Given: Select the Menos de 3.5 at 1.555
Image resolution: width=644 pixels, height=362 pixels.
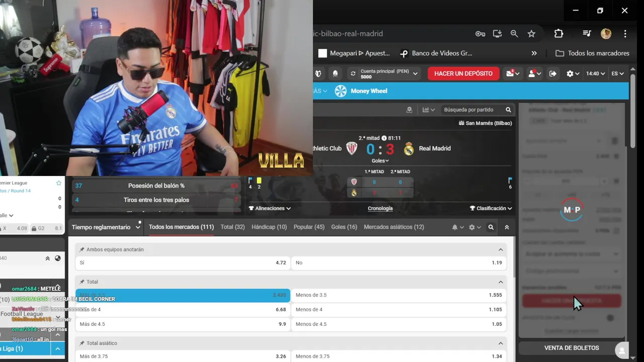Looking at the screenshot, I should (x=399, y=295).
